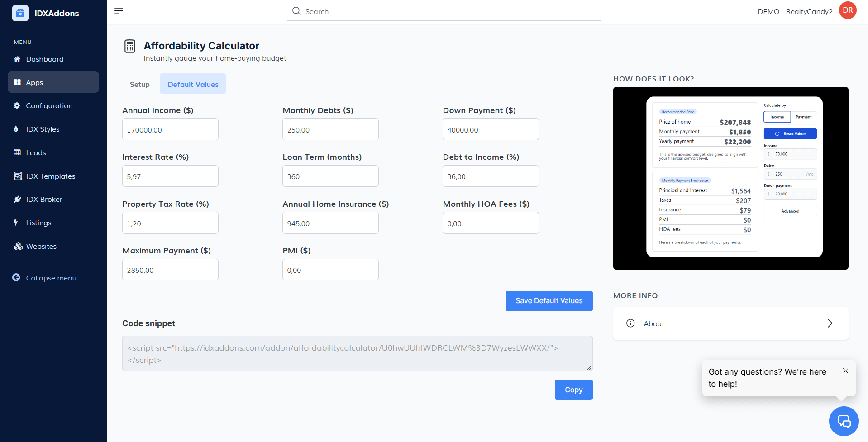Click the Leads table icon
This screenshot has width=868, height=442.
coord(17,152)
